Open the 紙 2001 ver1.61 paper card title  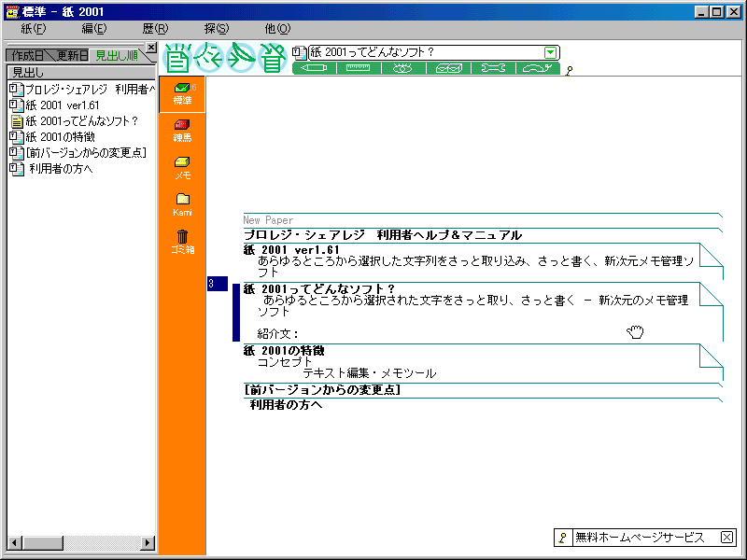pyautogui.click(x=291, y=250)
